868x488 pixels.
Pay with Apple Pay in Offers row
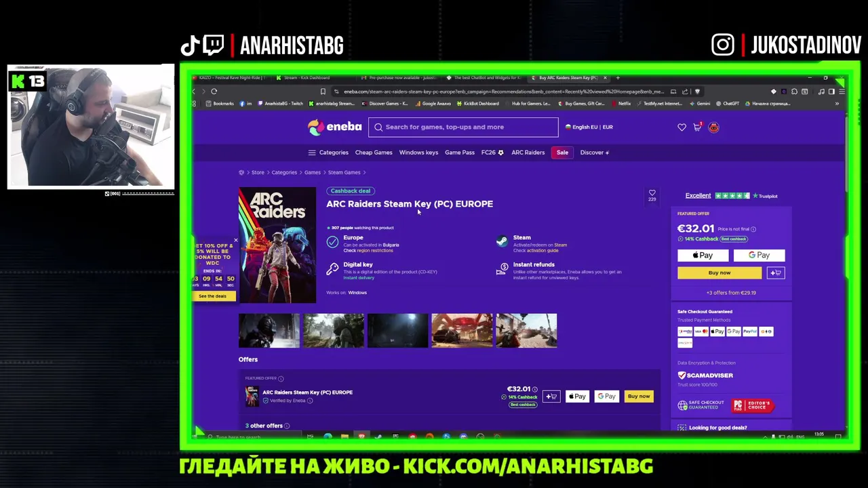(577, 396)
